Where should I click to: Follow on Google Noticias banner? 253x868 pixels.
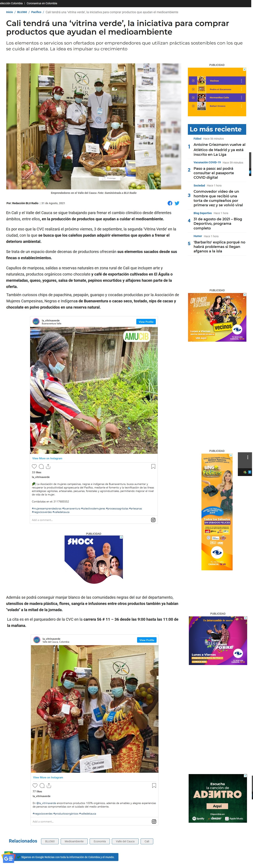point(67,857)
